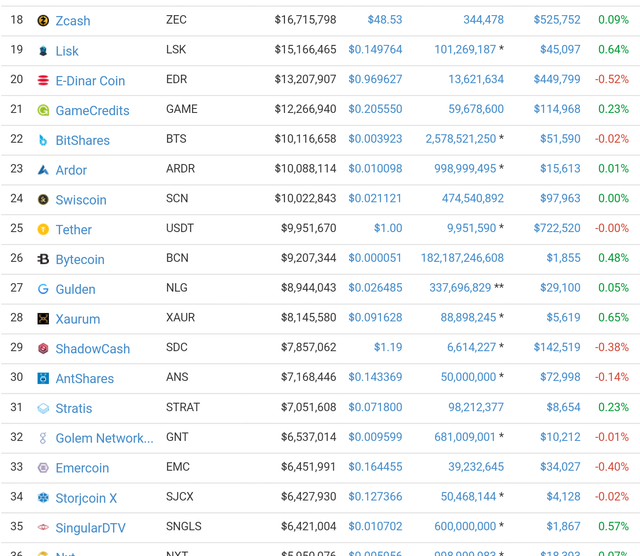Click E-Dinar Coin supply 13,621,634

476,79
